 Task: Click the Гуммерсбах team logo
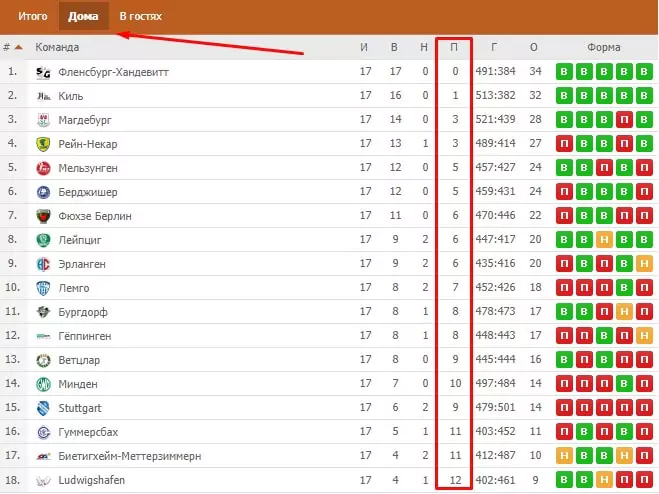point(43,432)
